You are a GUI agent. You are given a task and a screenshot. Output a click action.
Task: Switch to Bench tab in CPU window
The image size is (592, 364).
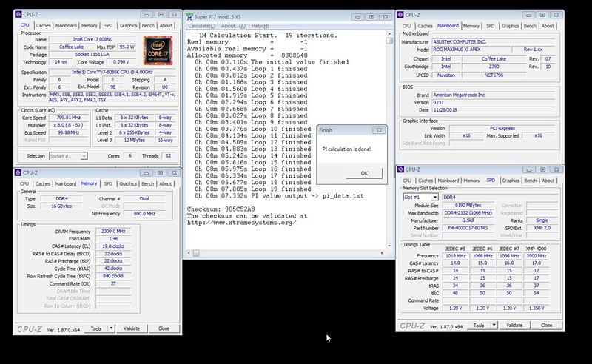click(148, 25)
